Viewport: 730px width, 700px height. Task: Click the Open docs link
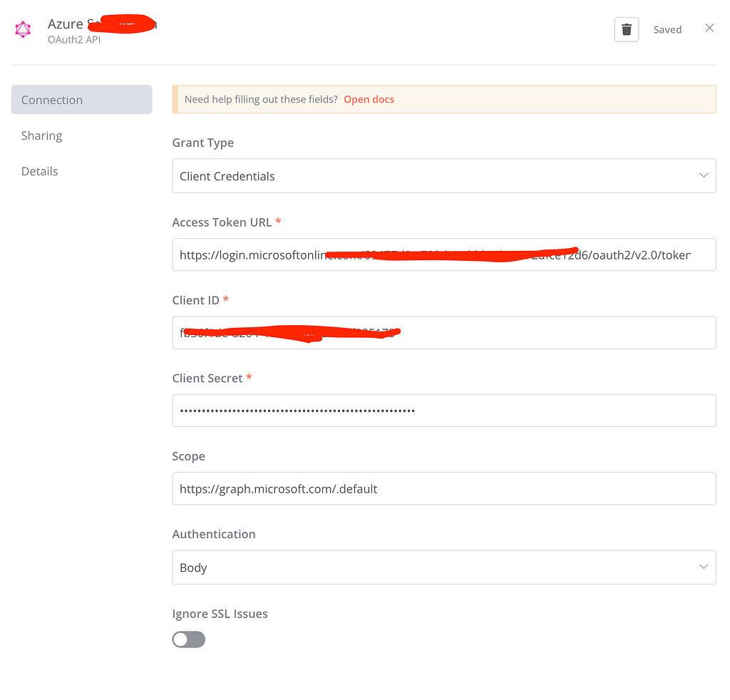point(369,99)
